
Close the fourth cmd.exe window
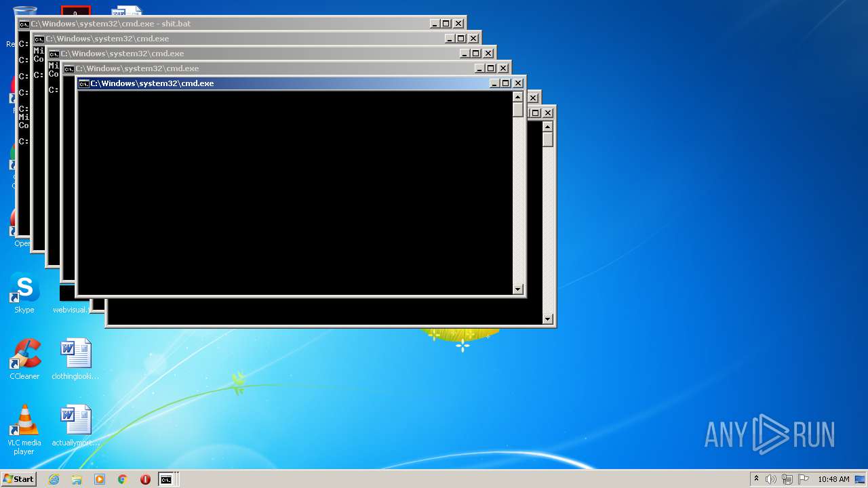pos(503,68)
